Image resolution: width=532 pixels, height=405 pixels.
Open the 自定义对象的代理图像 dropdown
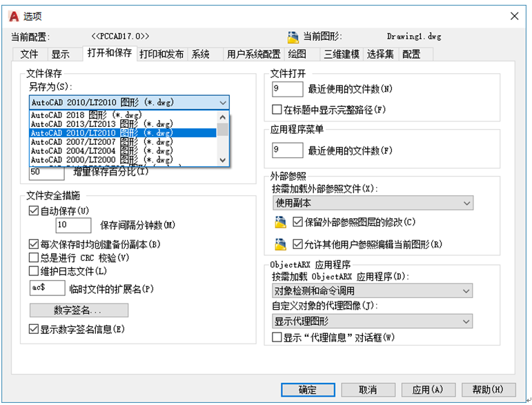(373, 322)
